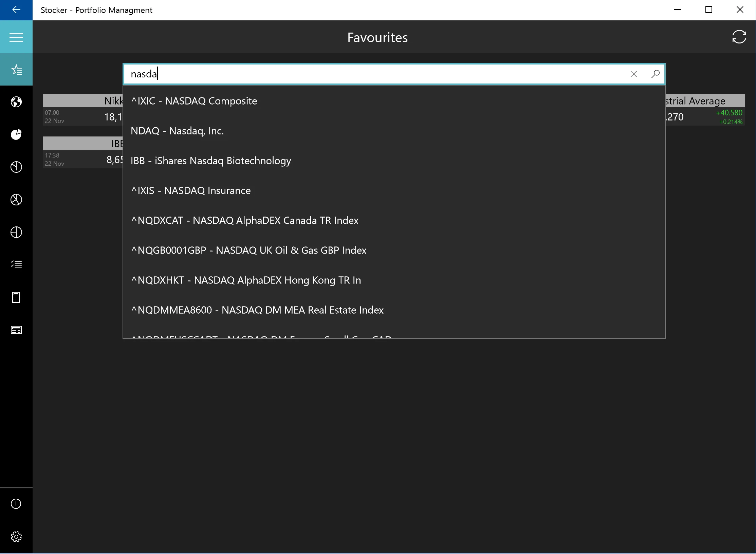Select ^IXIC - NASDAQ Composite suggestion
The height and width of the screenshot is (554, 756).
point(394,101)
